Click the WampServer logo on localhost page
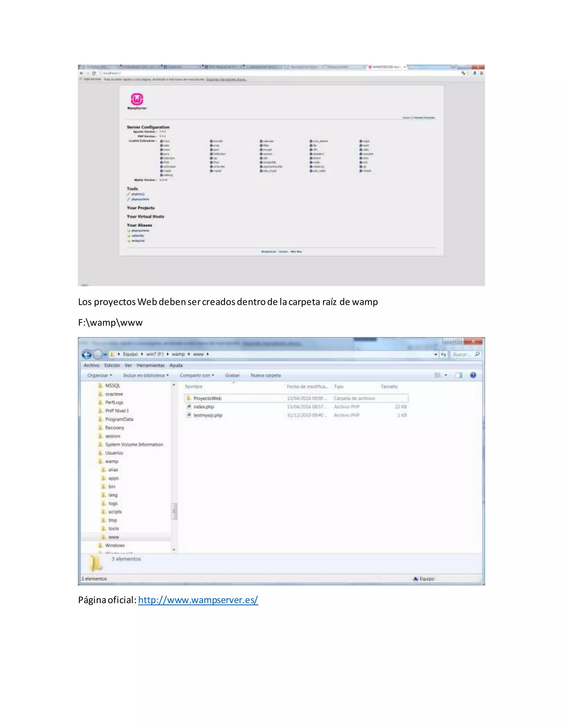563x728 pixels. 137,99
